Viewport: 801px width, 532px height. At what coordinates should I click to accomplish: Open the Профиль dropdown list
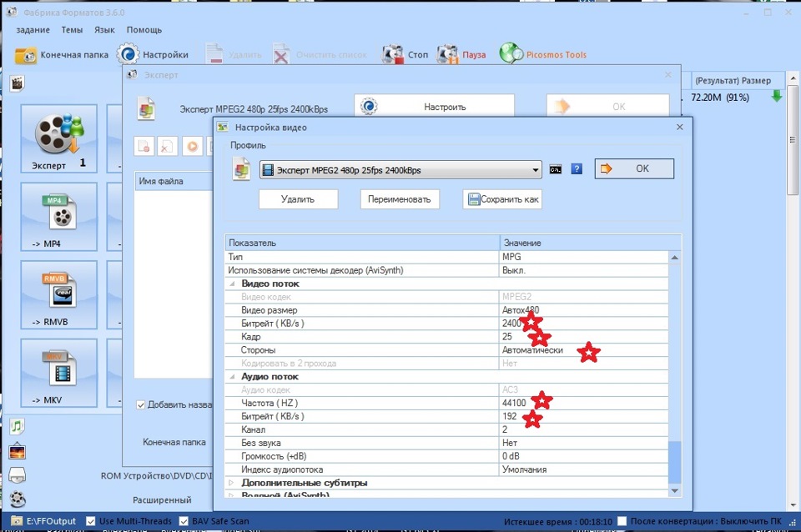[x=400, y=170]
